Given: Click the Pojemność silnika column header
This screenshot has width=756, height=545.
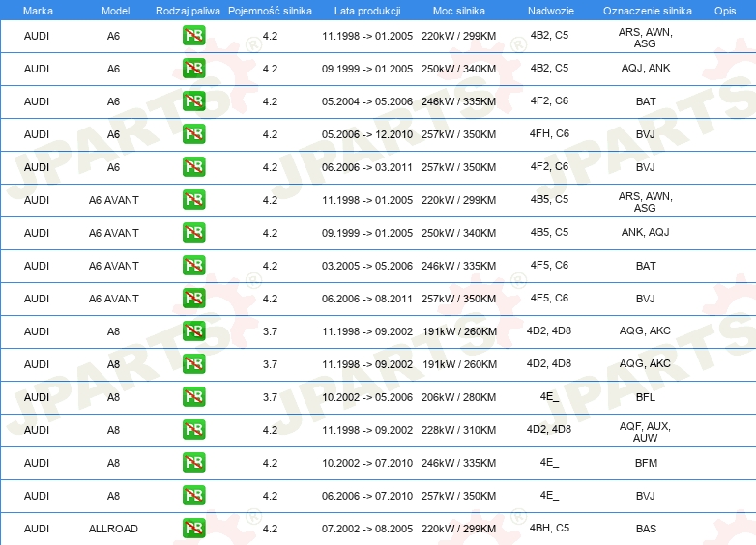Looking at the screenshot, I should pos(270,11).
